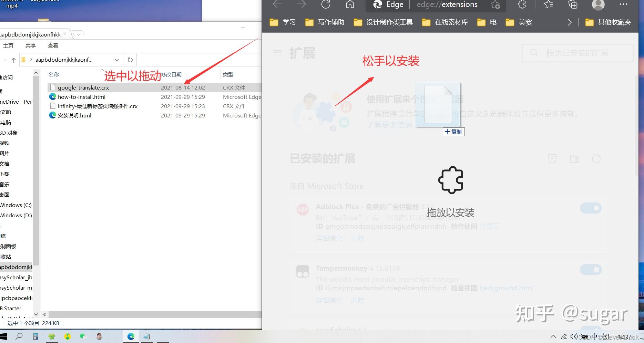This screenshot has width=644, height=343.
Task: Disable the Tampermonkey extension toggle
Action: point(591,270)
